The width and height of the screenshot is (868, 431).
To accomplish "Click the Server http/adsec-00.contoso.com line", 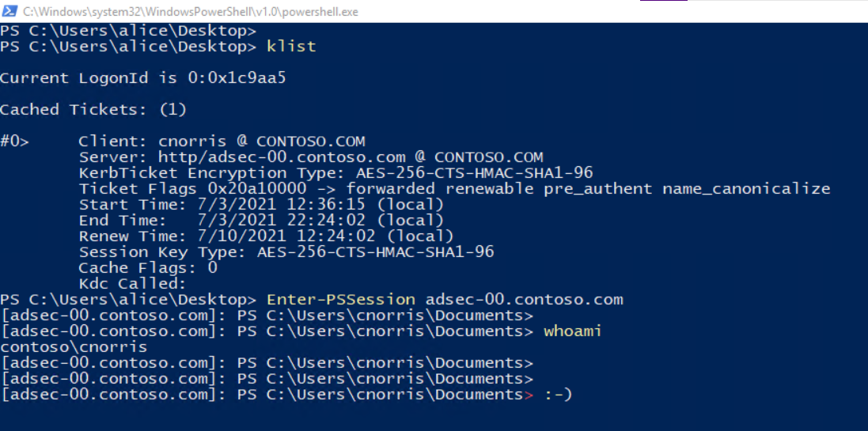I will [310, 157].
